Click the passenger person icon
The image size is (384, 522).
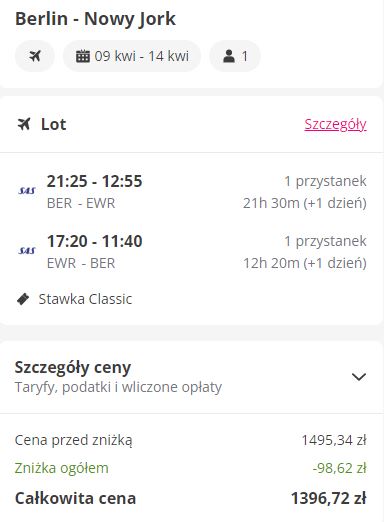(229, 56)
